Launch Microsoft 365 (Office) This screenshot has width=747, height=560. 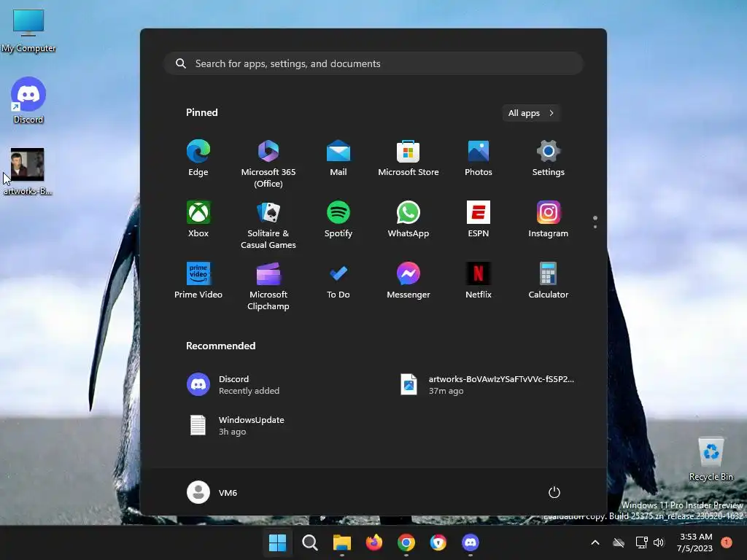[x=268, y=164]
